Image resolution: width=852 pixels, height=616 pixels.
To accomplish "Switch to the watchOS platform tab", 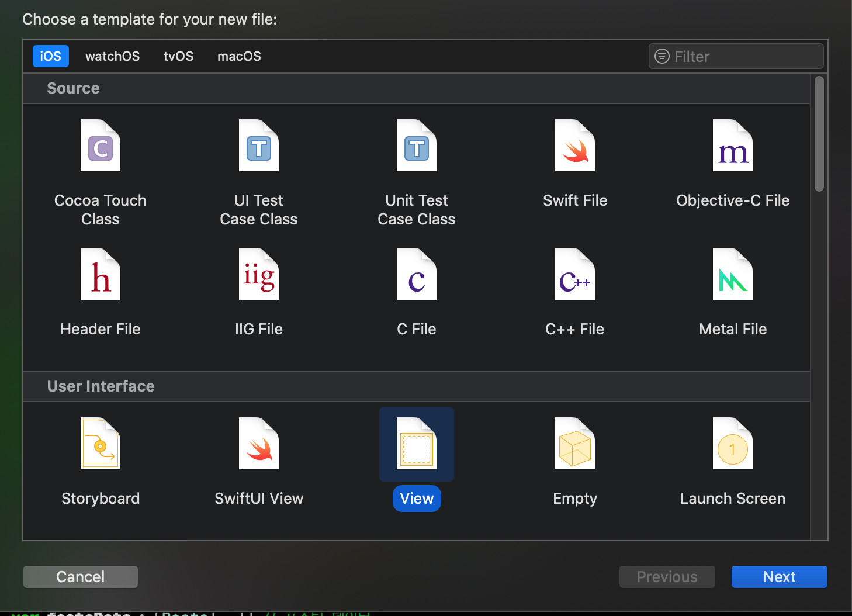I will (113, 56).
